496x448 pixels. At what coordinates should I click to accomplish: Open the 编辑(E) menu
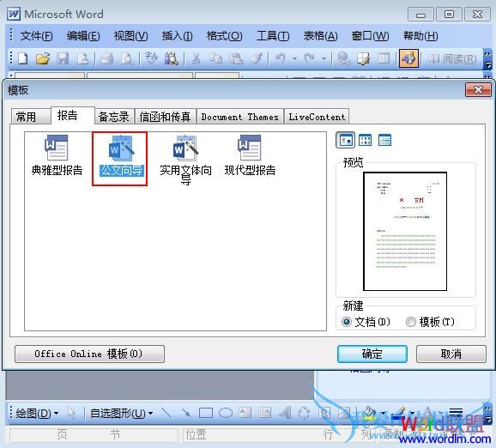[x=83, y=36]
